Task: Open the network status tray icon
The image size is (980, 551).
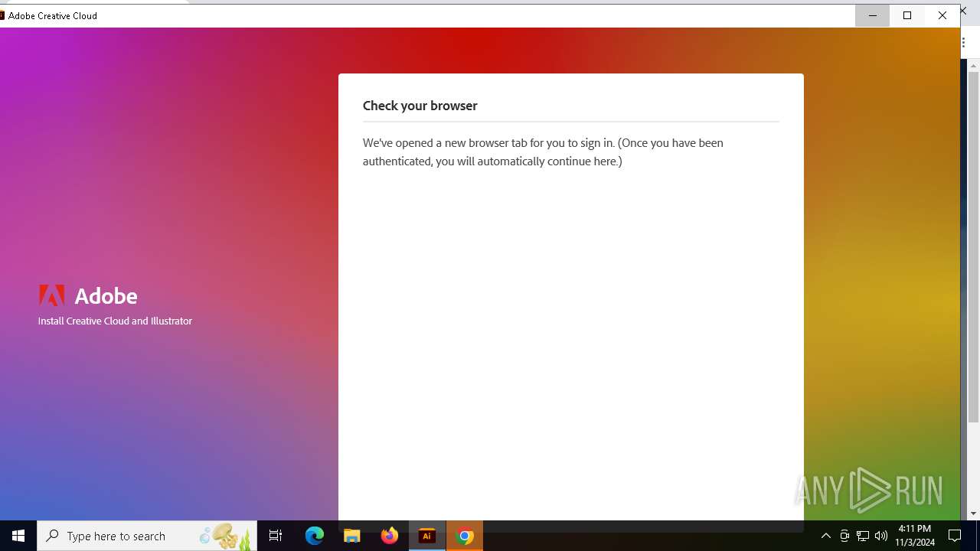Action: pos(863,536)
